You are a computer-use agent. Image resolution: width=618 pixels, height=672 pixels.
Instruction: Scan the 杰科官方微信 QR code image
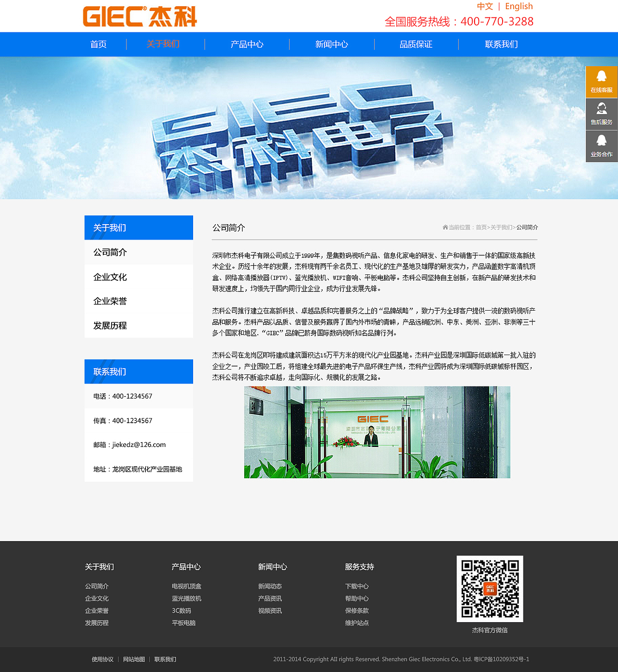pos(490,588)
